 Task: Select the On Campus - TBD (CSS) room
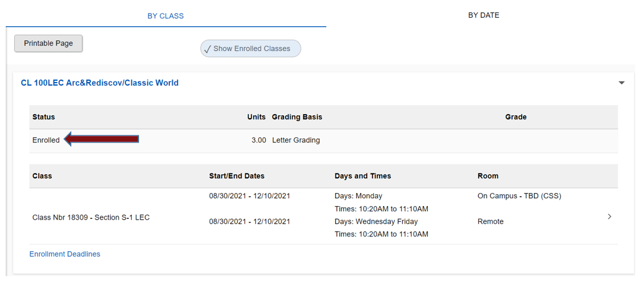click(x=519, y=196)
